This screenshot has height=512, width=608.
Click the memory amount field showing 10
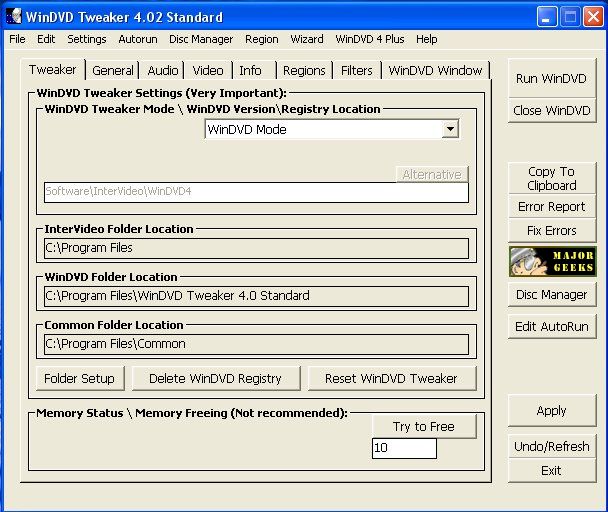click(x=404, y=448)
